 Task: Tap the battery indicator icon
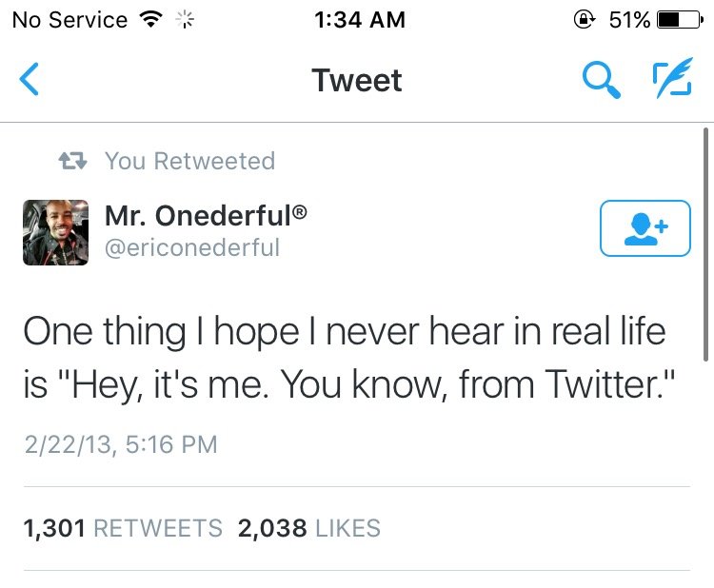[x=680, y=20]
